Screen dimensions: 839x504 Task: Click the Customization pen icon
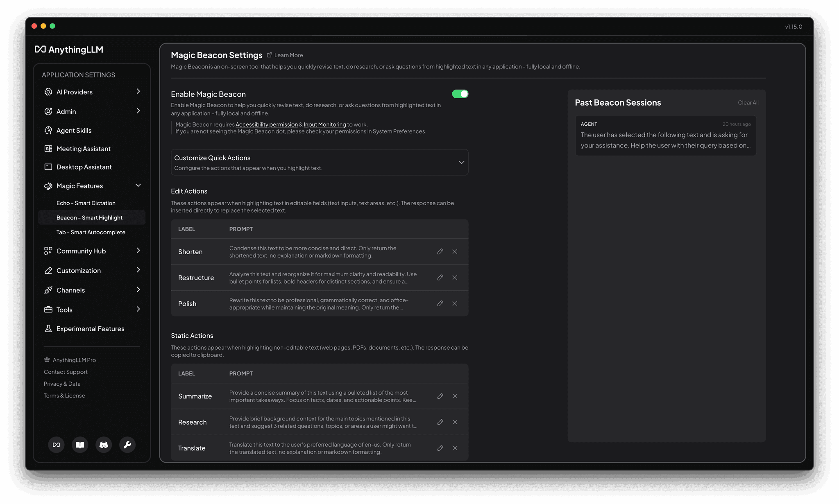tap(48, 270)
